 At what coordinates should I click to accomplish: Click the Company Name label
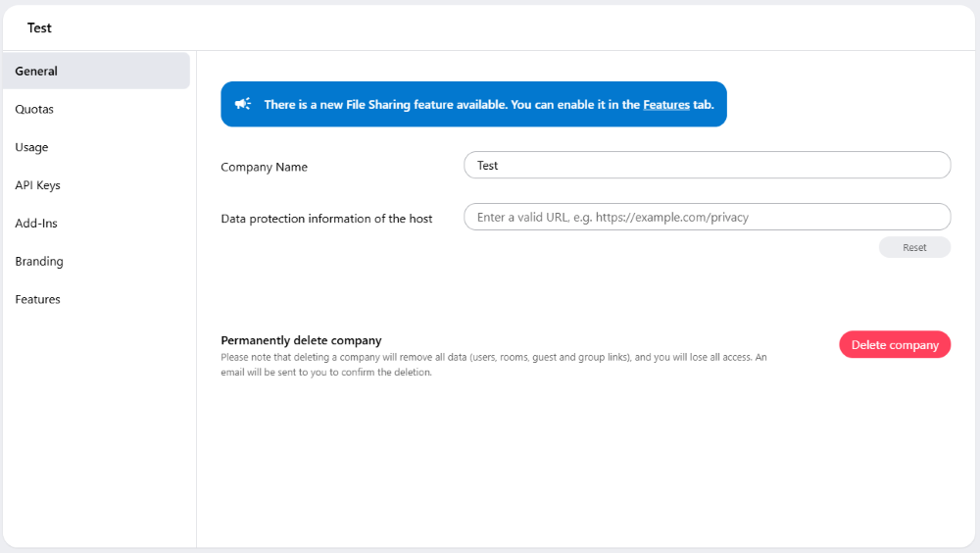click(x=264, y=167)
